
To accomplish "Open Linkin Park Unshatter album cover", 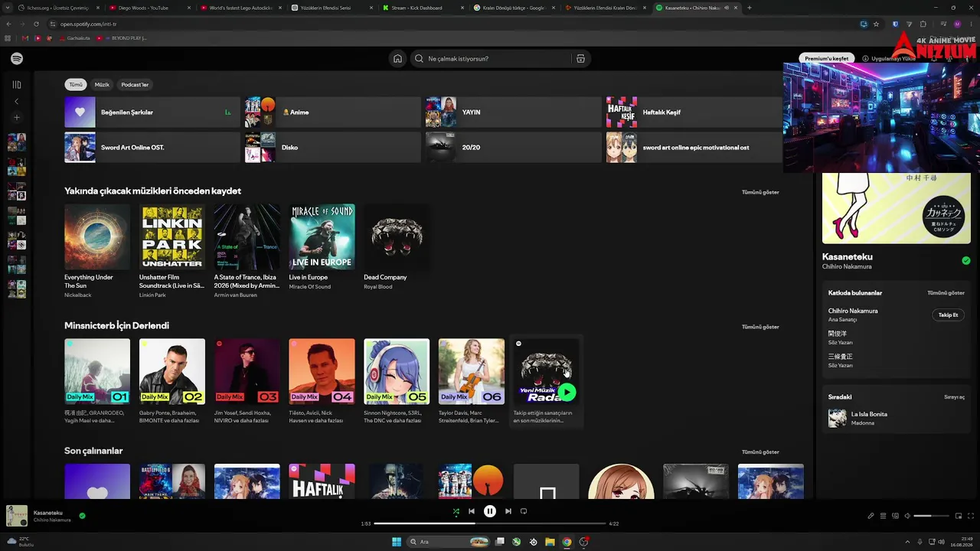I will (172, 237).
